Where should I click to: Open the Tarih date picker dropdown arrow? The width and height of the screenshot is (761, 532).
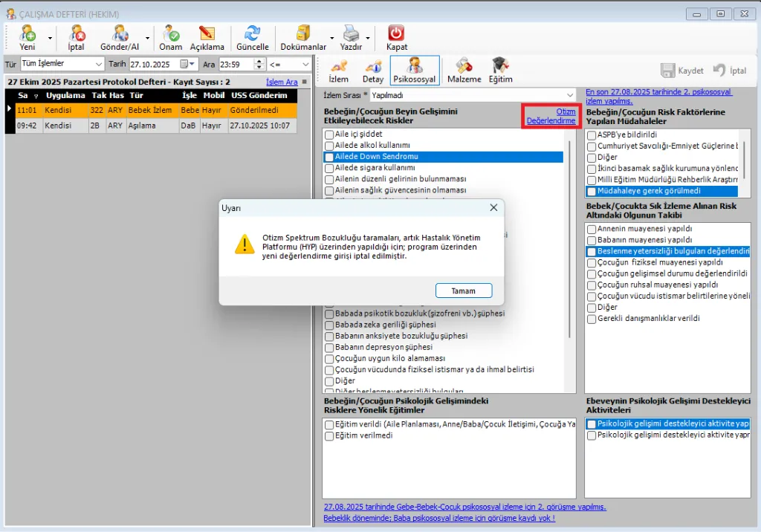[x=192, y=64]
